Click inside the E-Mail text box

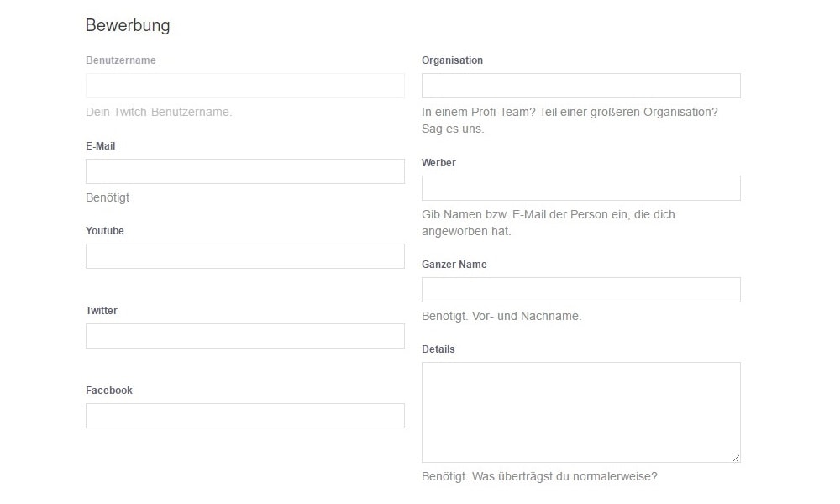point(244,171)
